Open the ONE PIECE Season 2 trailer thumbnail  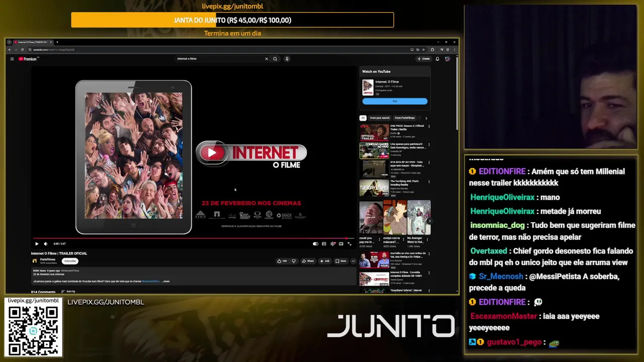tap(374, 132)
